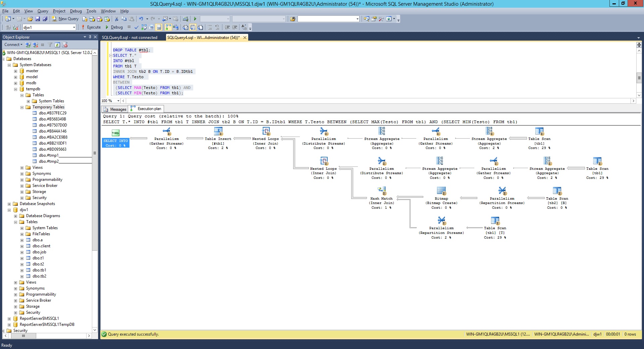Viewport: 644px width, 349px height.
Task: Click the Object Explorer refresh icon
Action: click(x=57, y=45)
